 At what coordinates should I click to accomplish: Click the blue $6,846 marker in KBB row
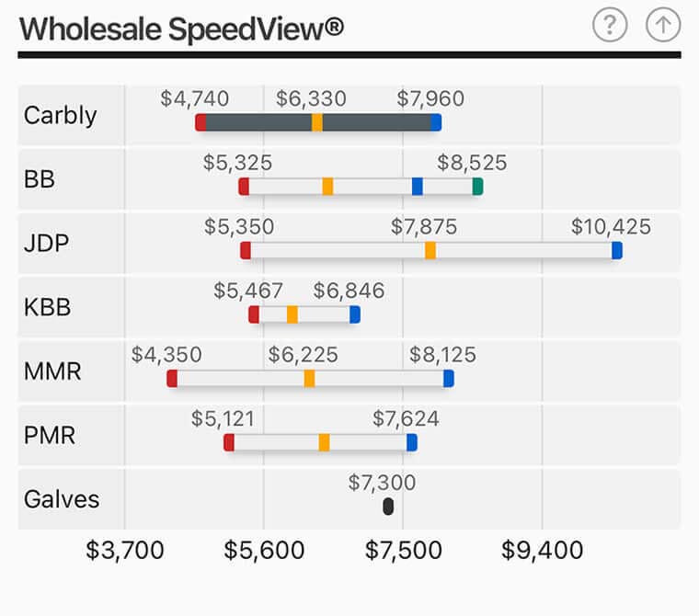(355, 314)
